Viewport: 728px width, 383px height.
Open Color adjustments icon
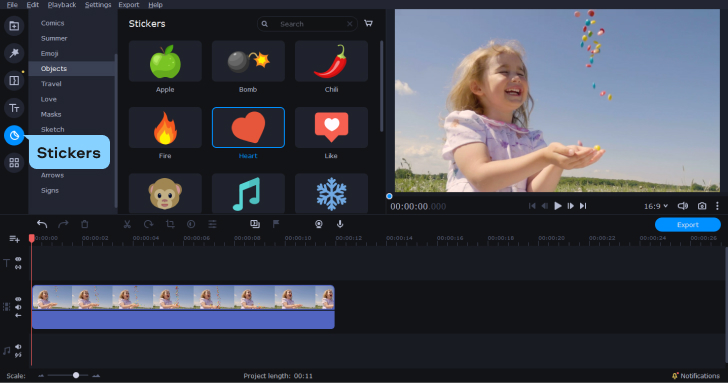click(x=191, y=224)
